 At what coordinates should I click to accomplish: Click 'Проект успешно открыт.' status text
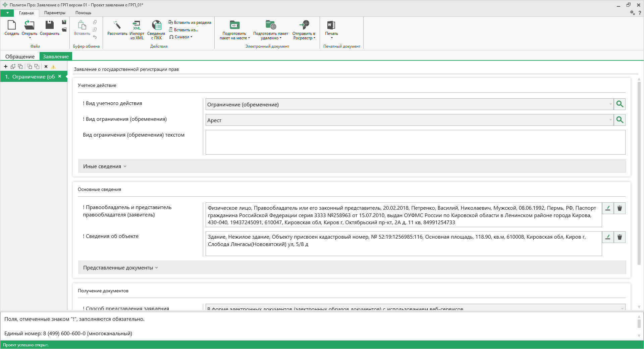(x=25, y=345)
